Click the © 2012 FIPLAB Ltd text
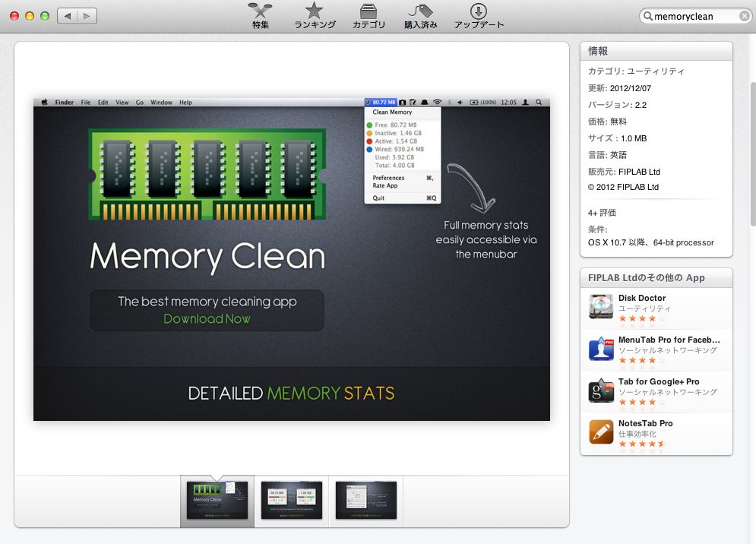Image resolution: width=756 pixels, height=544 pixels. [x=623, y=187]
